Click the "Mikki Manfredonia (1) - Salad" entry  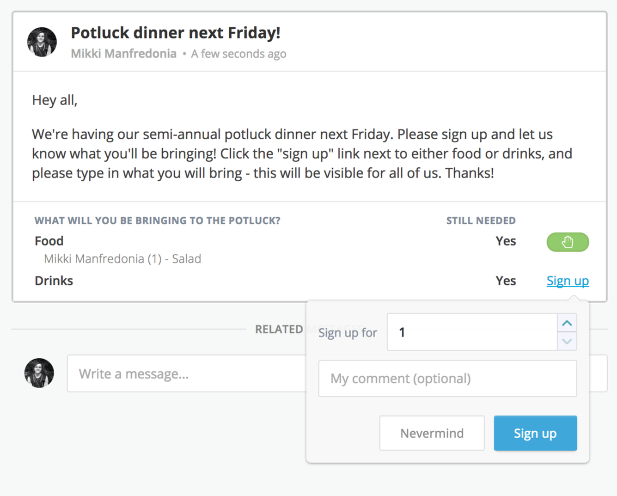pyautogui.click(x=122, y=259)
